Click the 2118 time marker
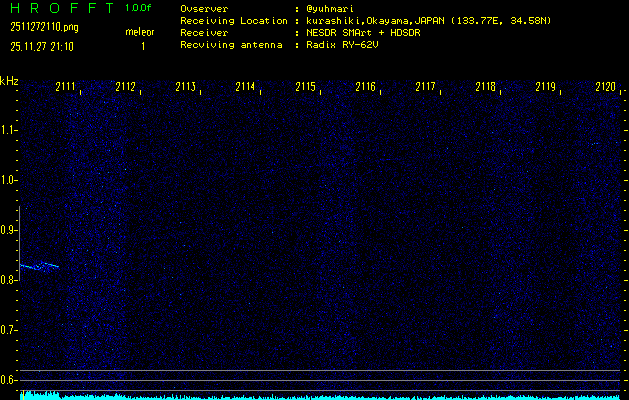This screenshot has width=629, height=400. [x=486, y=87]
